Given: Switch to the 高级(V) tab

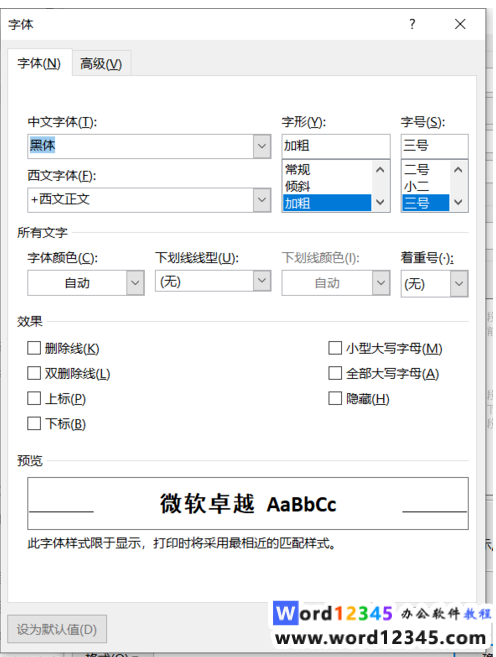Looking at the screenshot, I should pyautogui.click(x=101, y=64).
